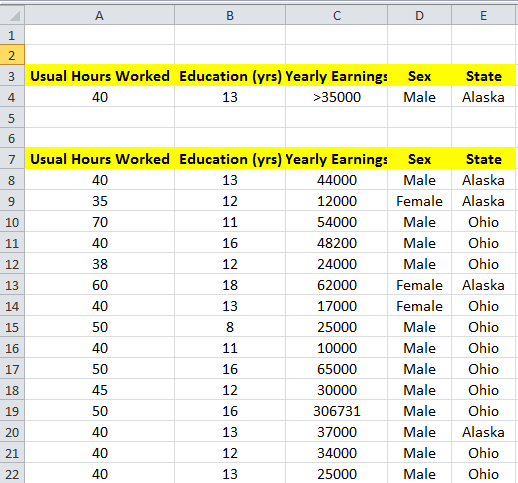Image resolution: width=518 pixels, height=483 pixels.
Task: Select hours cell 45 in row 18
Action: (99, 390)
